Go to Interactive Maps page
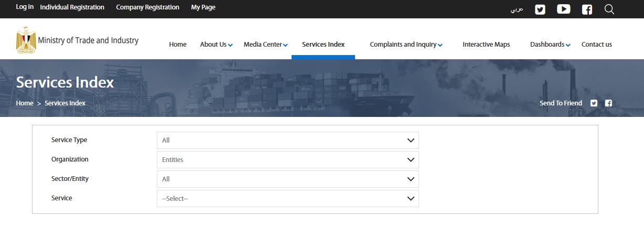The width and height of the screenshot is (644, 226). [x=486, y=45]
